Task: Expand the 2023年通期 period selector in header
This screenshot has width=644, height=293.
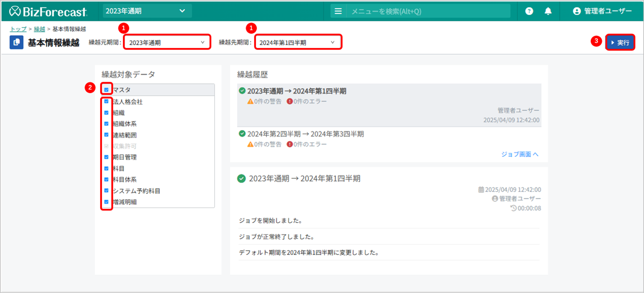Action: (x=146, y=11)
